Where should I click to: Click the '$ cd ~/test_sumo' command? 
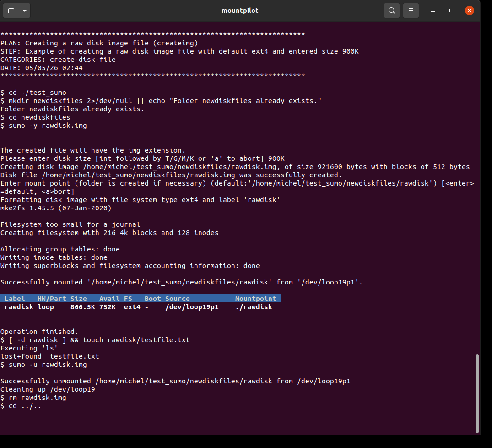33,93
